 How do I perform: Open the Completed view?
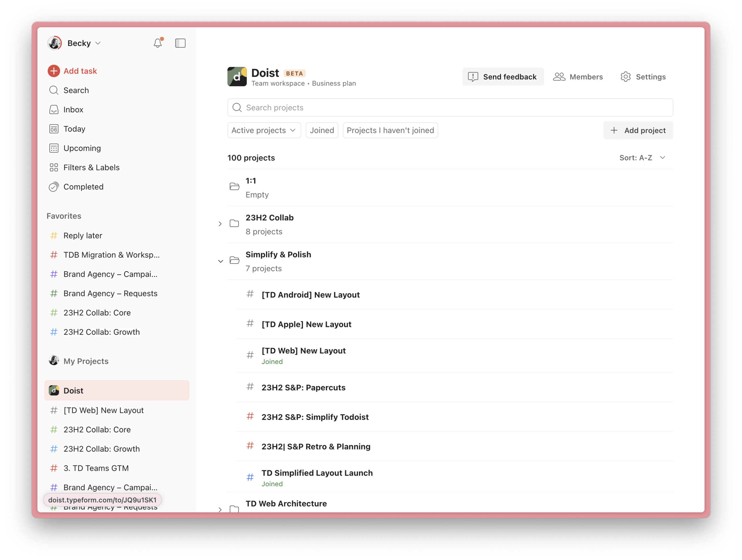[x=83, y=187]
